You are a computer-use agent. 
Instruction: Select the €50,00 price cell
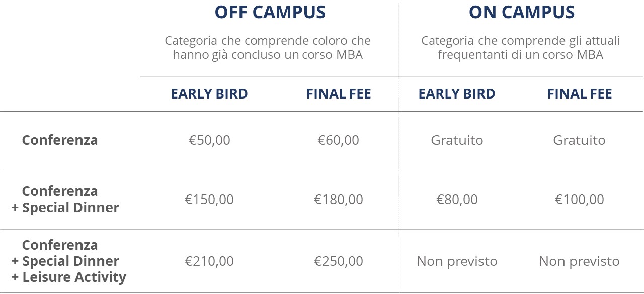tap(209, 140)
